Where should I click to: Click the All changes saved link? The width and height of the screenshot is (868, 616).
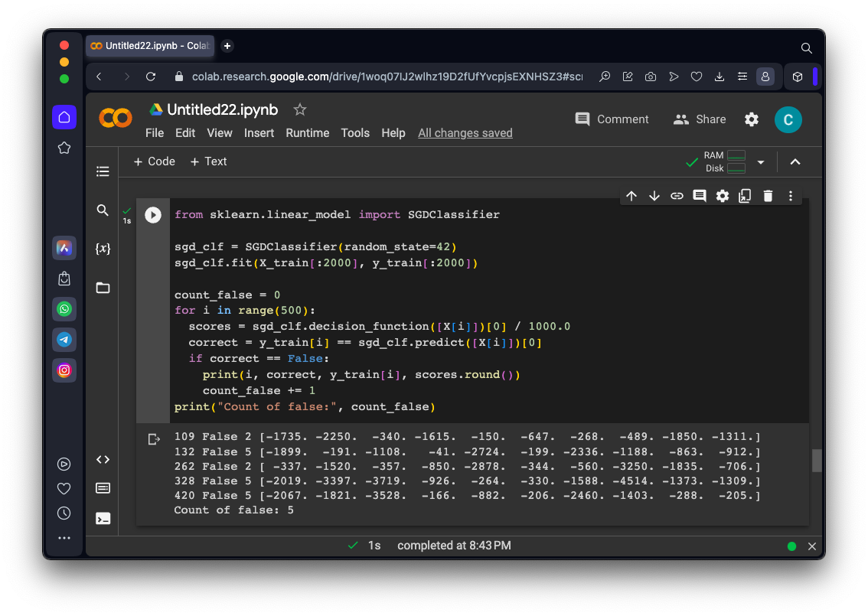pyautogui.click(x=465, y=133)
